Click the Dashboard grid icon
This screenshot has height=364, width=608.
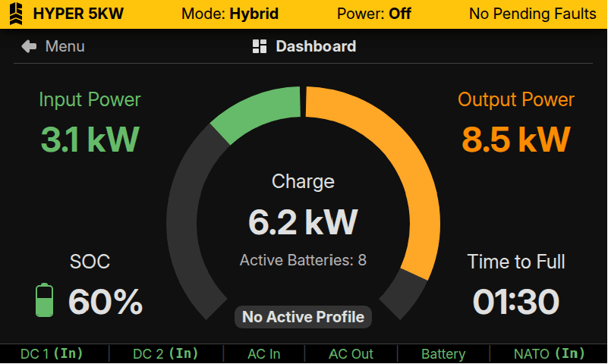(x=260, y=46)
